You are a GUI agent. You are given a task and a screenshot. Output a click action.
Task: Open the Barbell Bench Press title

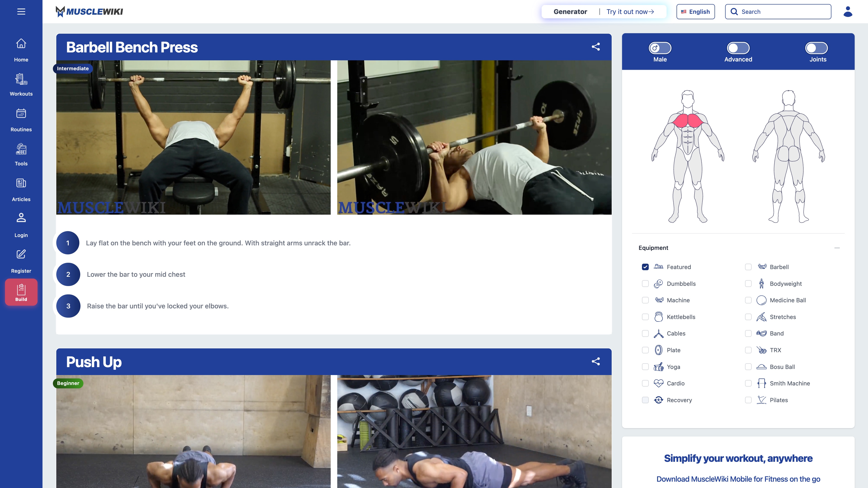[x=132, y=47]
